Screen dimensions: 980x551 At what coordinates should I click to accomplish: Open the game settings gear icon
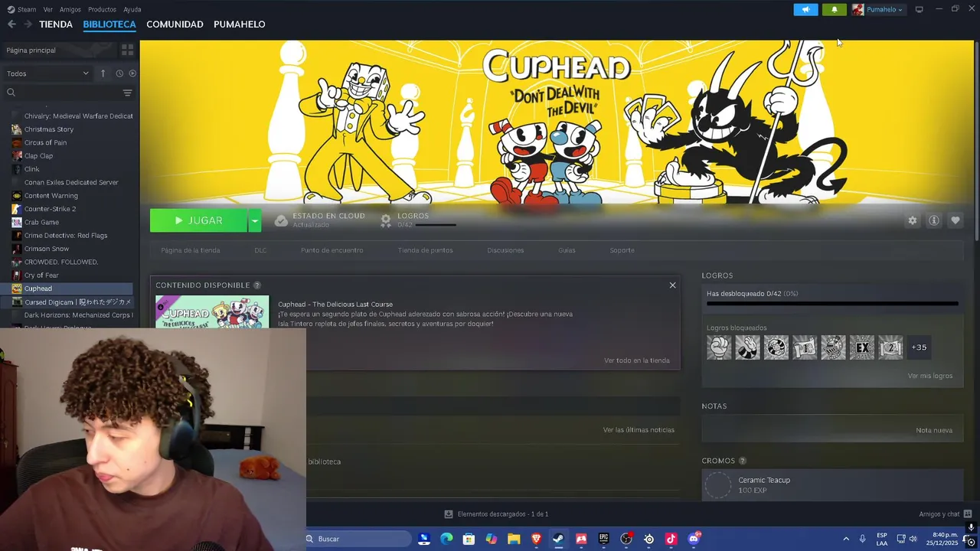pyautogui.click(x=912, y=220)
